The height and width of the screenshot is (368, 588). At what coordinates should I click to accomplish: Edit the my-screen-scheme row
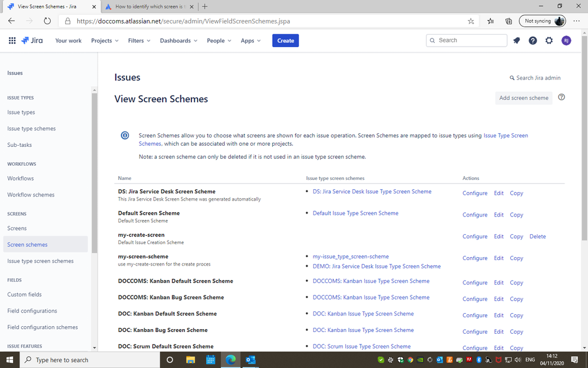[498, 258]
